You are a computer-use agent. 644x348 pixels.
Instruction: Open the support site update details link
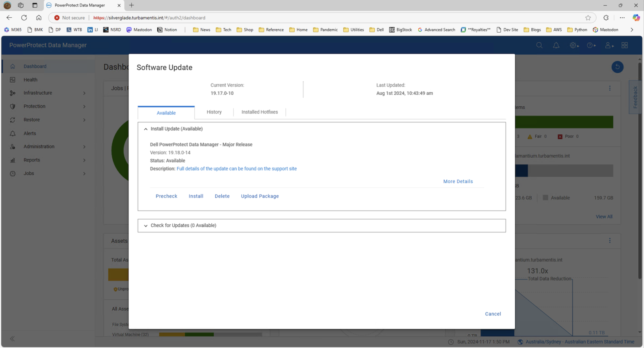[237, 169]
